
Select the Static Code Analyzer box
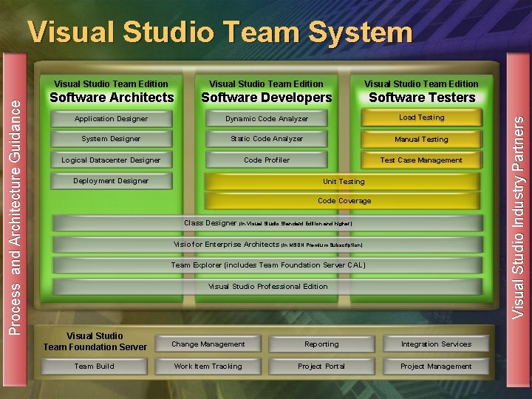[x=267, y=139]
